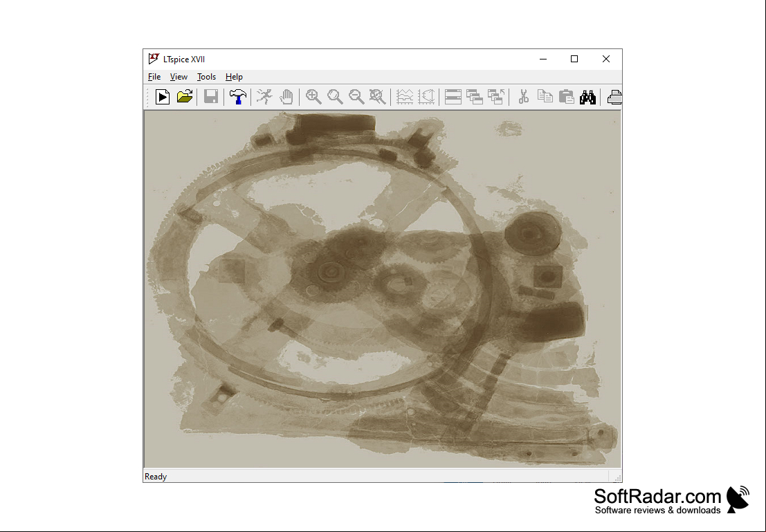The image size is (766, 532).
Task: Maximize the LTspice XVII window
Action: pyautogui.click(x=574, y=59)
